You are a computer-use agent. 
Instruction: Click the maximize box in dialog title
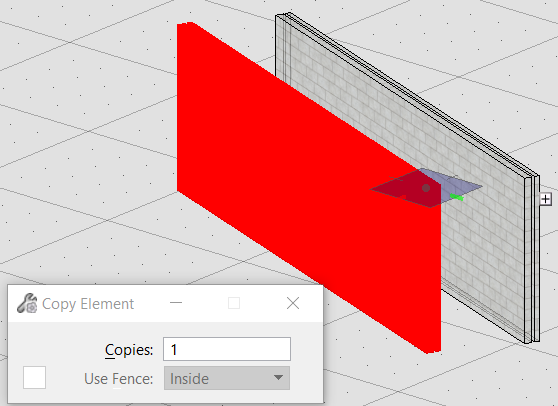click(x=234, y=303)
